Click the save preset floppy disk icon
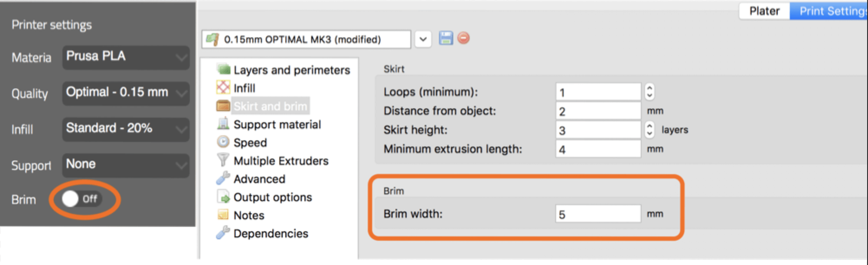The height and width of the screenshot is (265, 868). tap(446, 38)
